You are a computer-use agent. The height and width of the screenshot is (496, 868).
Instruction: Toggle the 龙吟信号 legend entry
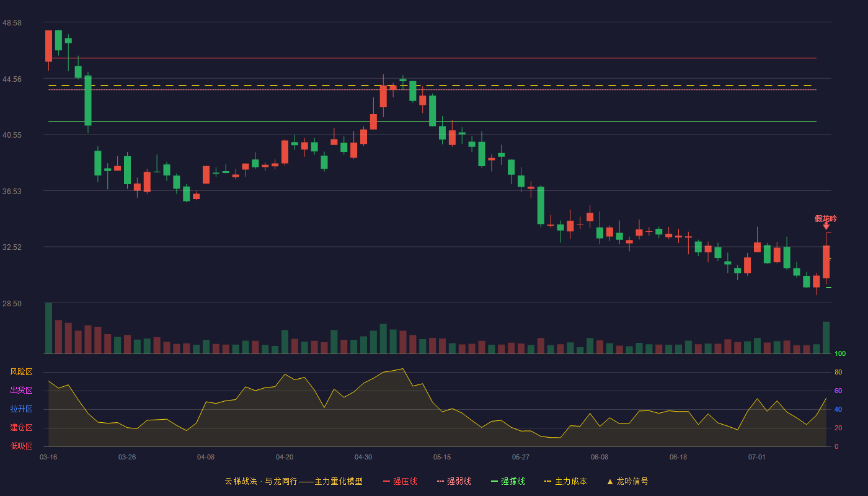click(x=627, y=481)
